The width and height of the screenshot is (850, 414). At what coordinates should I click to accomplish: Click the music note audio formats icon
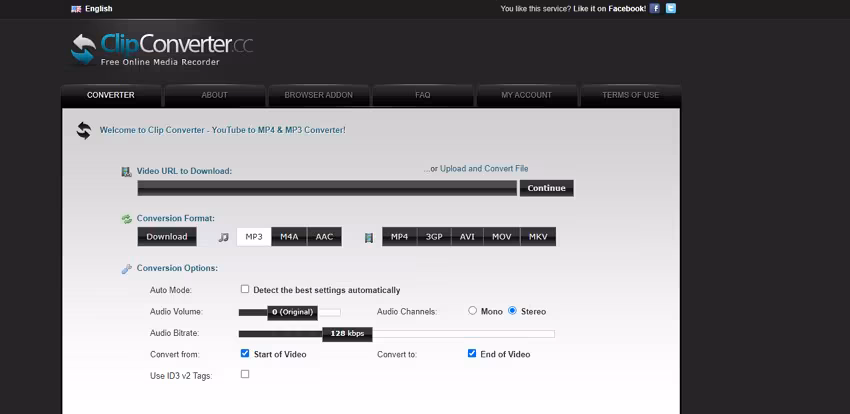pos(223,237)
